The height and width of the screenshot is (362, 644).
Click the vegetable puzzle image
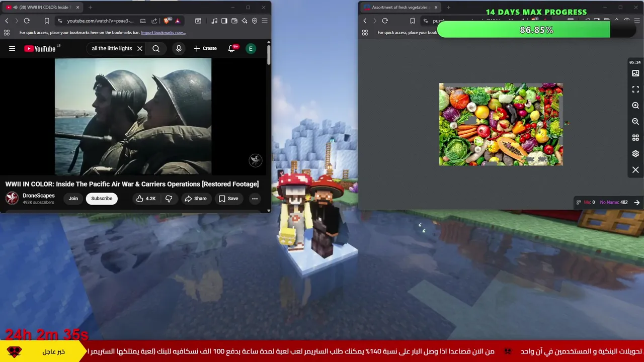click(x=501, y=124)
